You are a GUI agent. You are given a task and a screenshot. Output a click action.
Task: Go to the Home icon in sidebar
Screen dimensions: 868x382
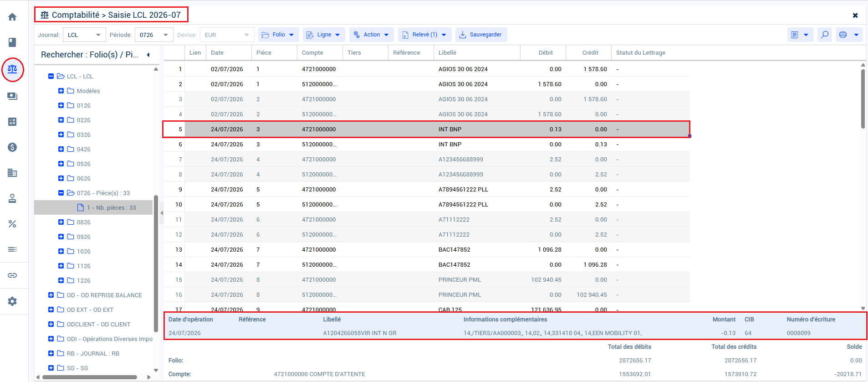[x=12, y=17]
